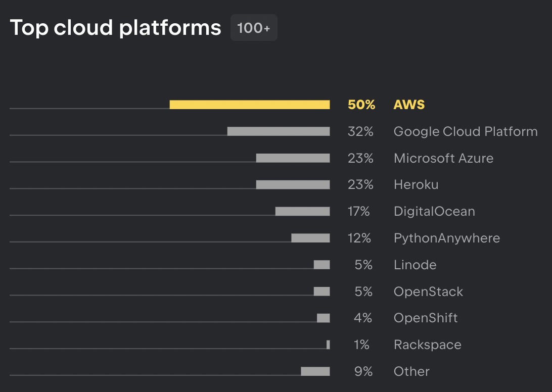Select the Microsoft Azure bar
The height and width of the screenshot is (392, 552).
click(293, 158)
